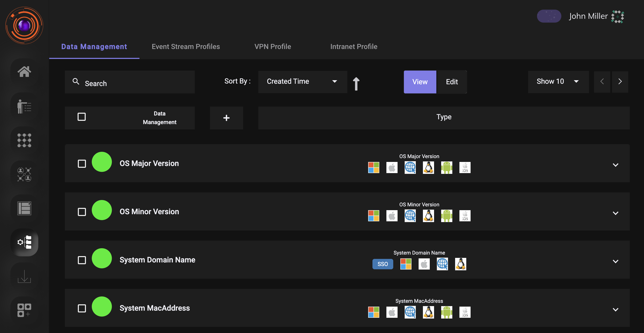644x333 pixels.
Task: Click Windows icon in OS Minor Version row
Action: click(374, 216)
